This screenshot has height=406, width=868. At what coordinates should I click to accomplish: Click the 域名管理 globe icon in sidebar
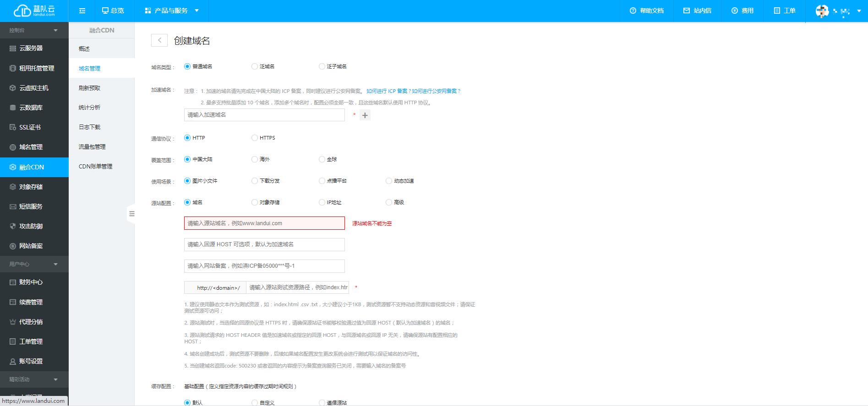(x=13, y=147)
